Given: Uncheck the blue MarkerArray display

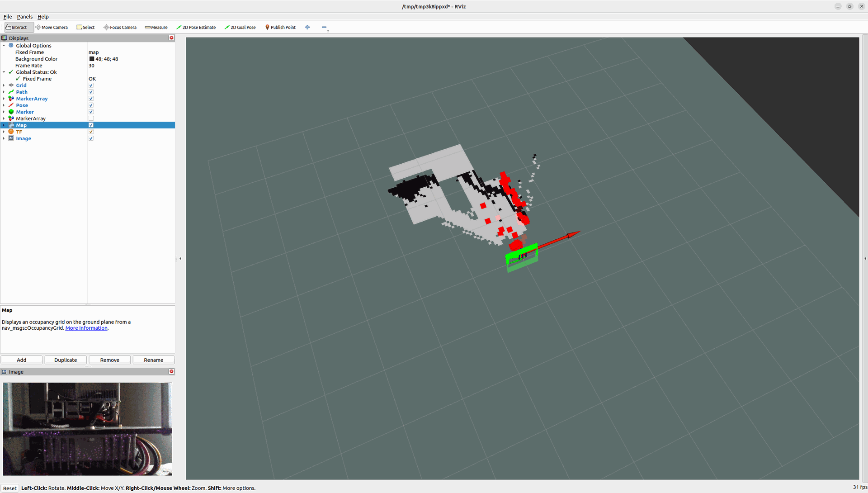Looking at the screenshot, I should [x=91, y=99].
